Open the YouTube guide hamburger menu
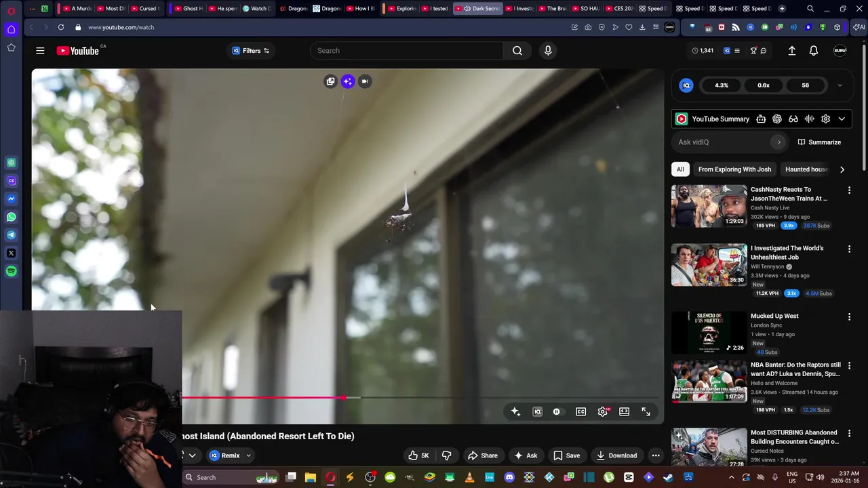868x488 pixels. (x=40, y=51)
